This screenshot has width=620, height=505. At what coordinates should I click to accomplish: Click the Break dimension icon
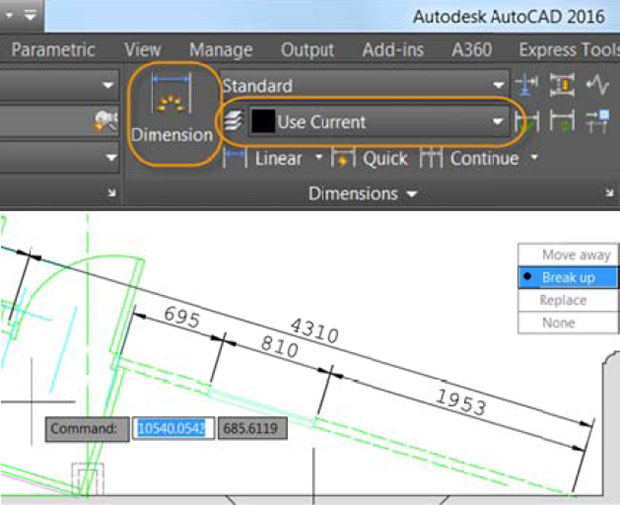527,85
